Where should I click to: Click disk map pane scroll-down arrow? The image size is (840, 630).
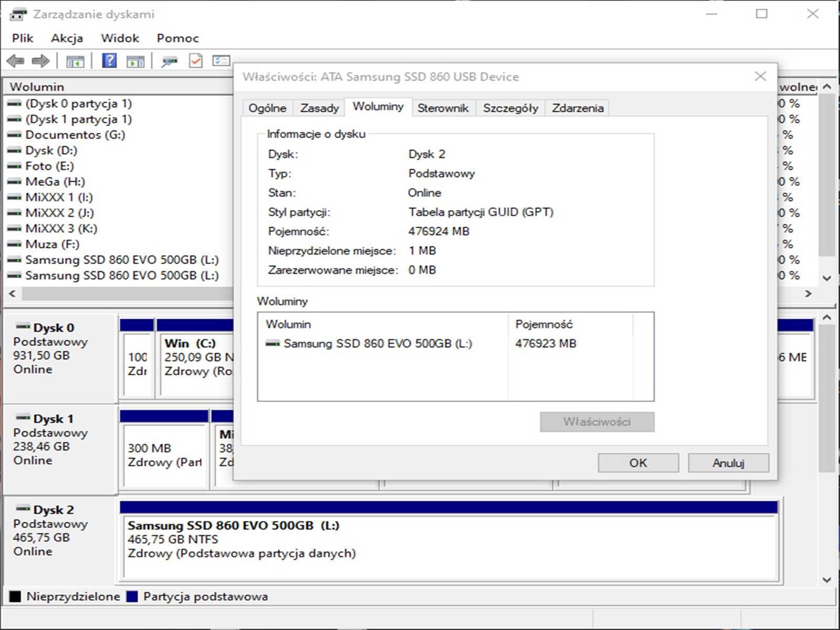tap(827, 580)
